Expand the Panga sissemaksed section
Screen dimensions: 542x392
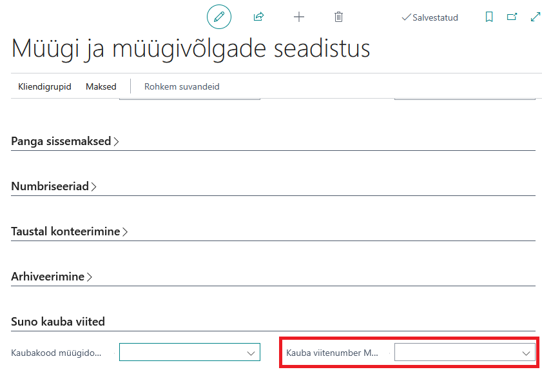coord(65,141)
